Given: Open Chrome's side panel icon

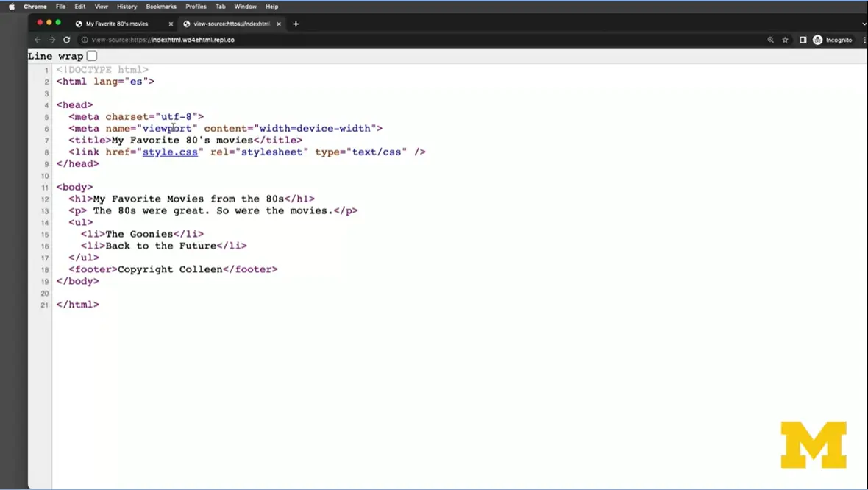Looking at the screenshot, I should click(x=803, y=40).
